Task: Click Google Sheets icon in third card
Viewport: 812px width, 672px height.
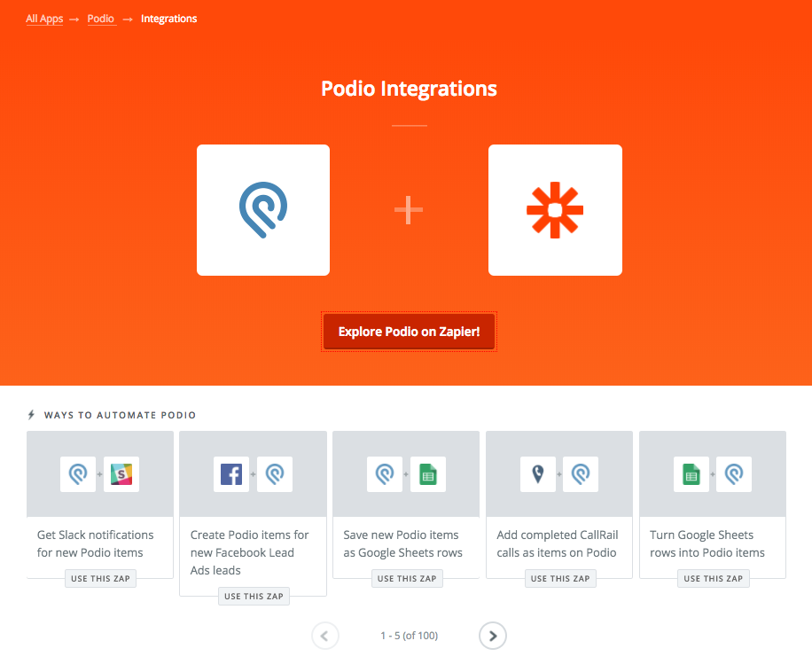Action: coord(428,474)
